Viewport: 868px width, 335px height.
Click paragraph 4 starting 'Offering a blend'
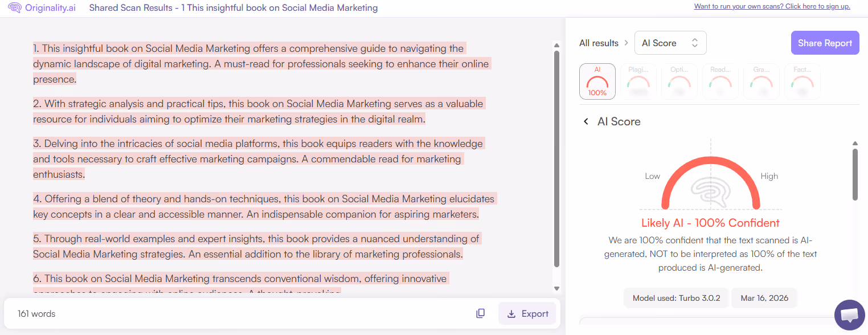point(264,207)
